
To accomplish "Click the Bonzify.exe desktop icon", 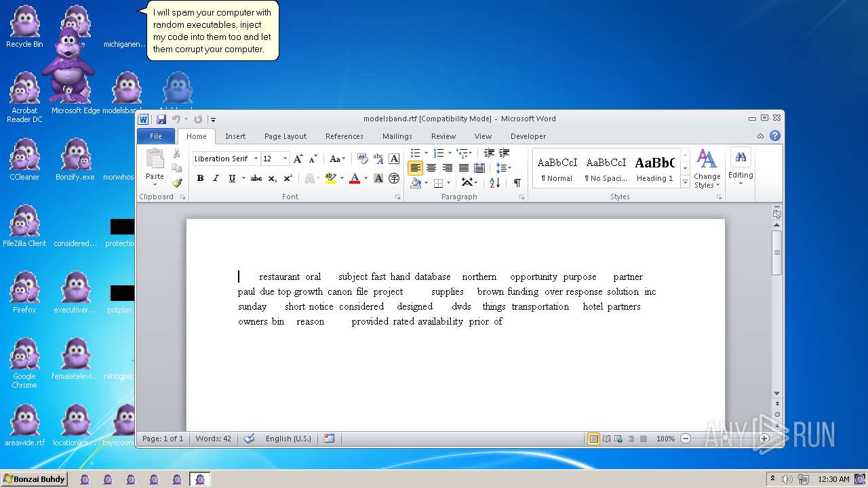I will pyautogui.click(x=75, y=160).
